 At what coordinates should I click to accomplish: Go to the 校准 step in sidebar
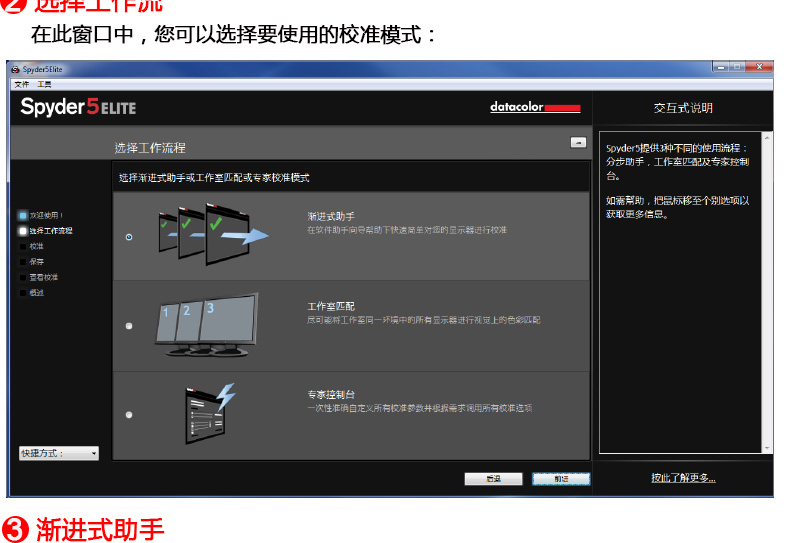pyautogui.click(x=32, y=246)
